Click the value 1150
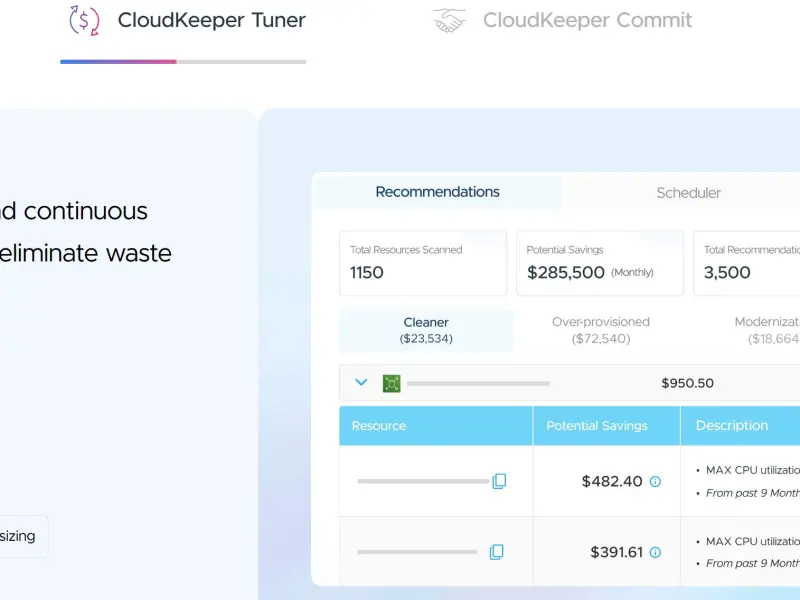Screen dimensions: 800x600 point(366,272)
